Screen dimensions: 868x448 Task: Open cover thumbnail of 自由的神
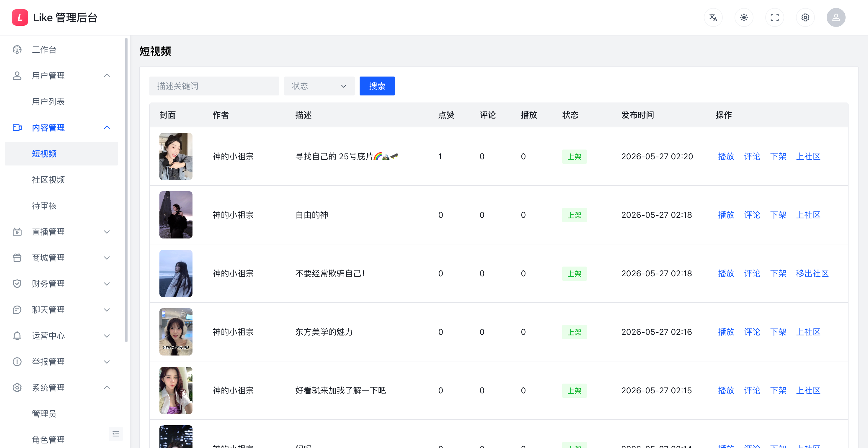(176, 215)
